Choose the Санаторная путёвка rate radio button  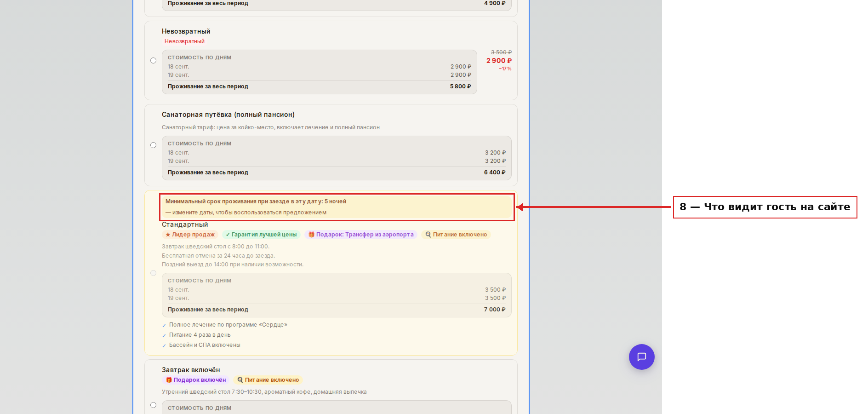coord(154,145)
